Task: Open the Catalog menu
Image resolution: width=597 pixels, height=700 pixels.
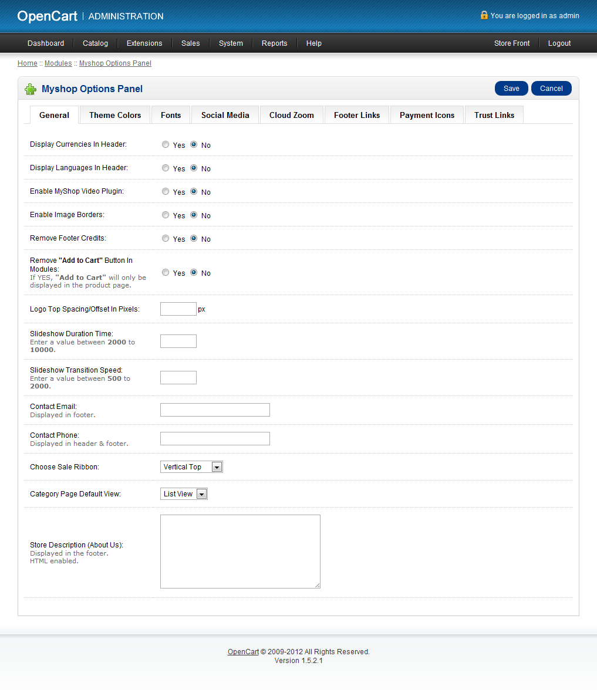Action: coord(95,43)
